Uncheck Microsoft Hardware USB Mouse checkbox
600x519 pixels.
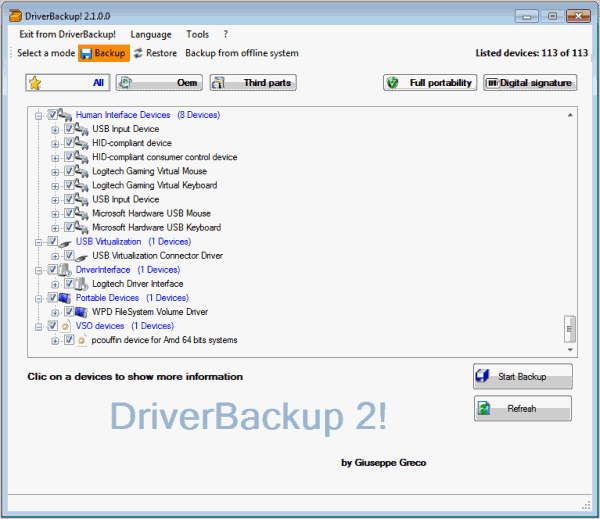click(69, 213)
